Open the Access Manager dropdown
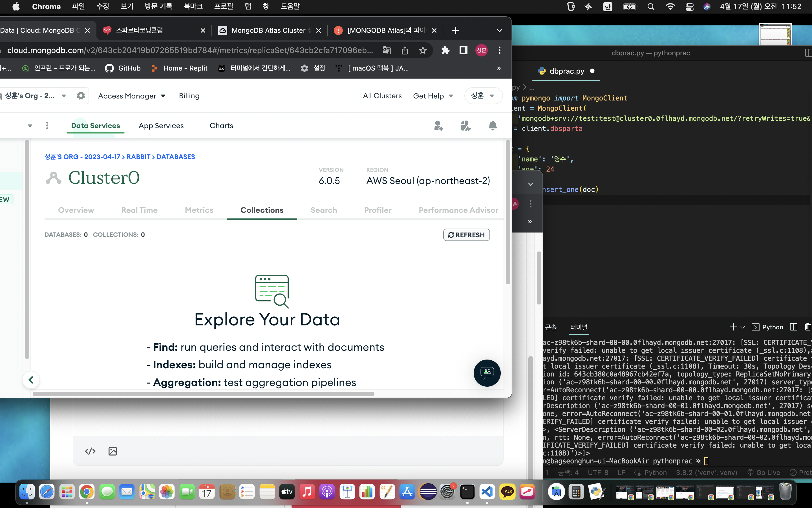 click(x=132, y=96)
